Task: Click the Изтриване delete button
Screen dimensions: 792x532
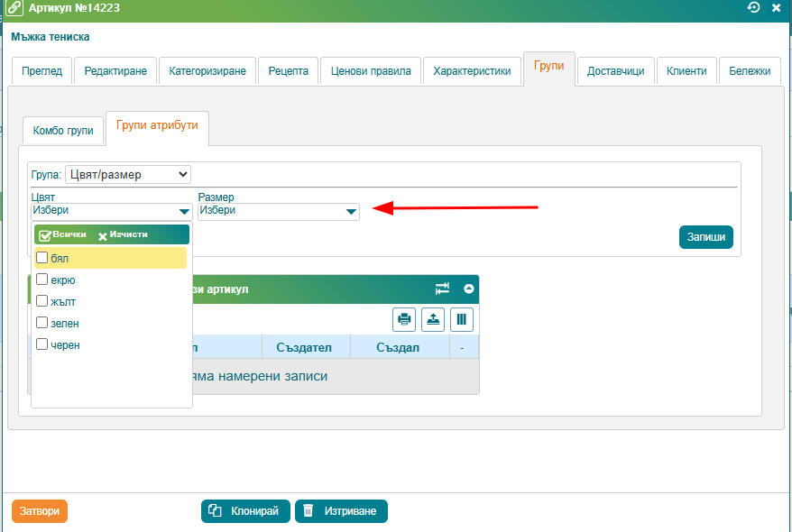Action: 342,511
